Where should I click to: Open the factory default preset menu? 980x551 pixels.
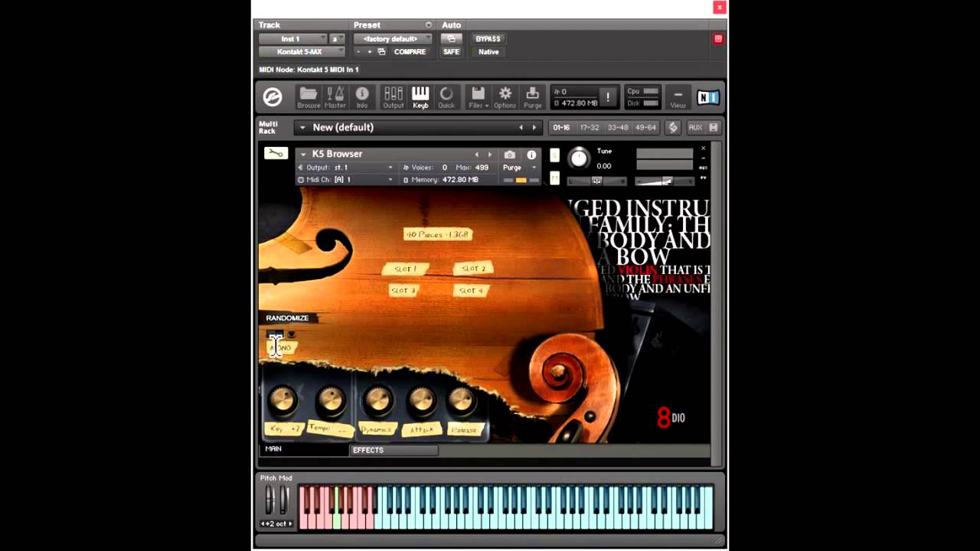[x=393, y=38]
